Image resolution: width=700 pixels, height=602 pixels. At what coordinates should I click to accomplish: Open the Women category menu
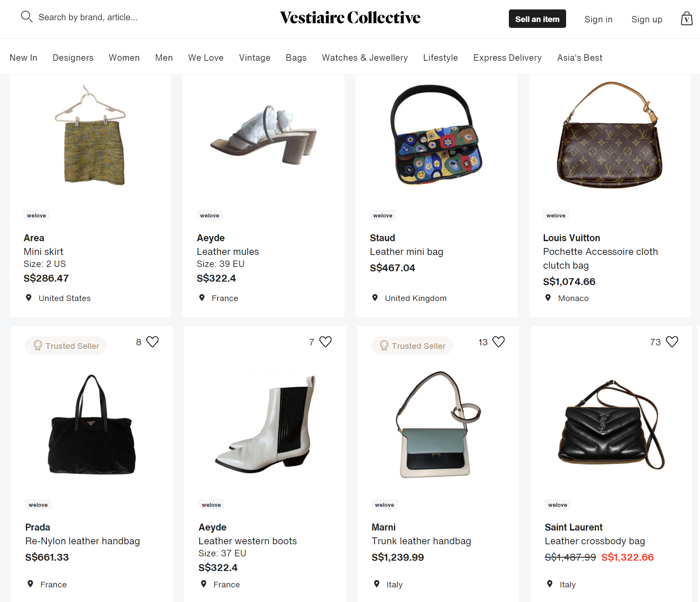pyautogui.click(x=124, y=58)
